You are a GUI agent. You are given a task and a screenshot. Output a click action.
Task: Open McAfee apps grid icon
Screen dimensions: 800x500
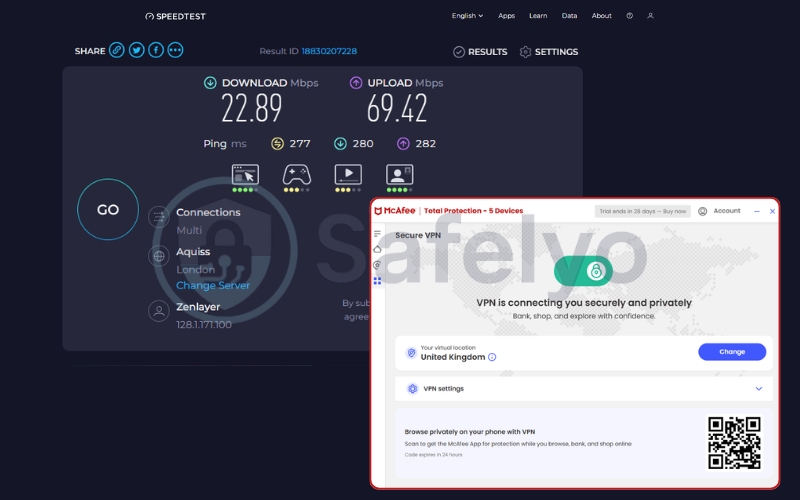click(x=377, y=281)
